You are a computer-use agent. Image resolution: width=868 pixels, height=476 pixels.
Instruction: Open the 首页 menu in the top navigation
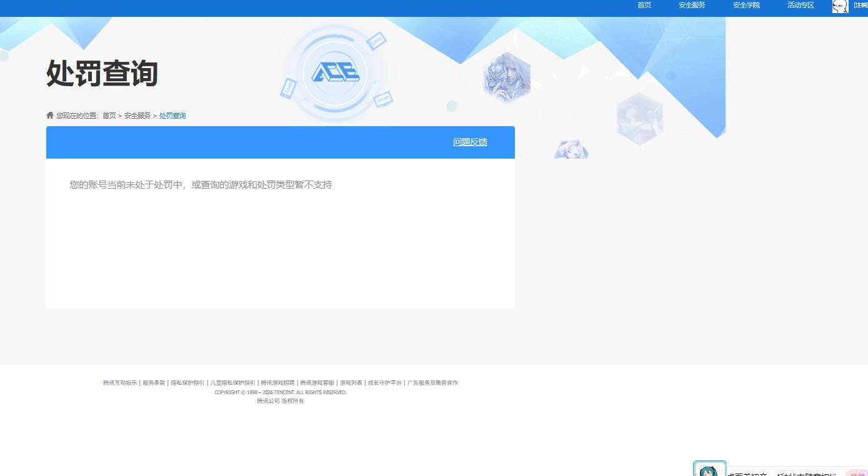point(644,5)
